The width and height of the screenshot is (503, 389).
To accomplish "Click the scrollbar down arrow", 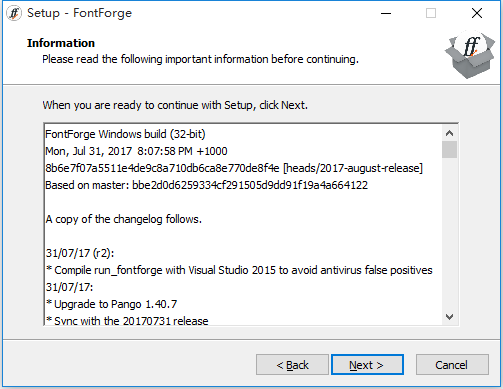I will pyautogui.click(x=449, y=316).
